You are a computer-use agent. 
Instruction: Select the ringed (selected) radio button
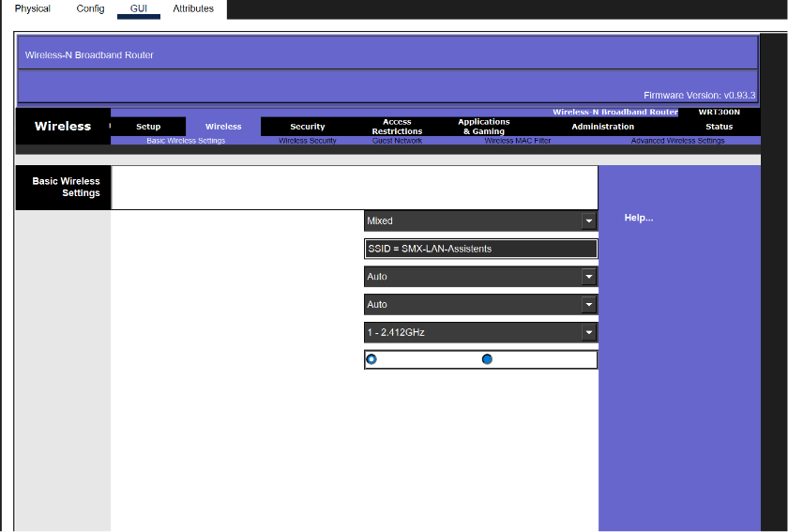[x=371, y=359]
